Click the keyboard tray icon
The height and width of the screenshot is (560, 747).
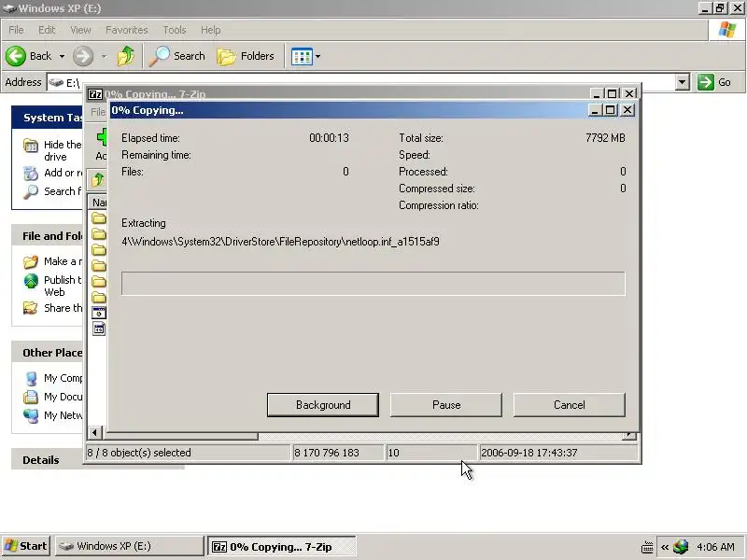pyautogui.click(x=647, y=547)
